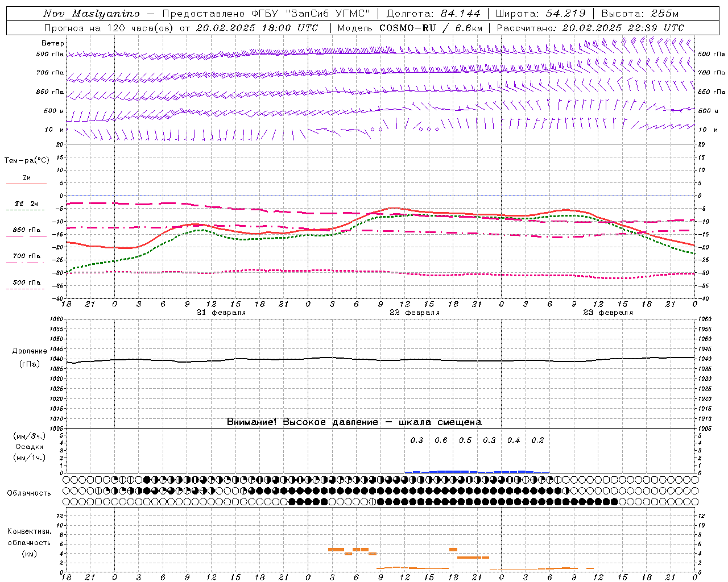Image resolution: width=728 pixels, height=582 pixels.
Task: Click the Ветер wind panel label
Action: 53,43
